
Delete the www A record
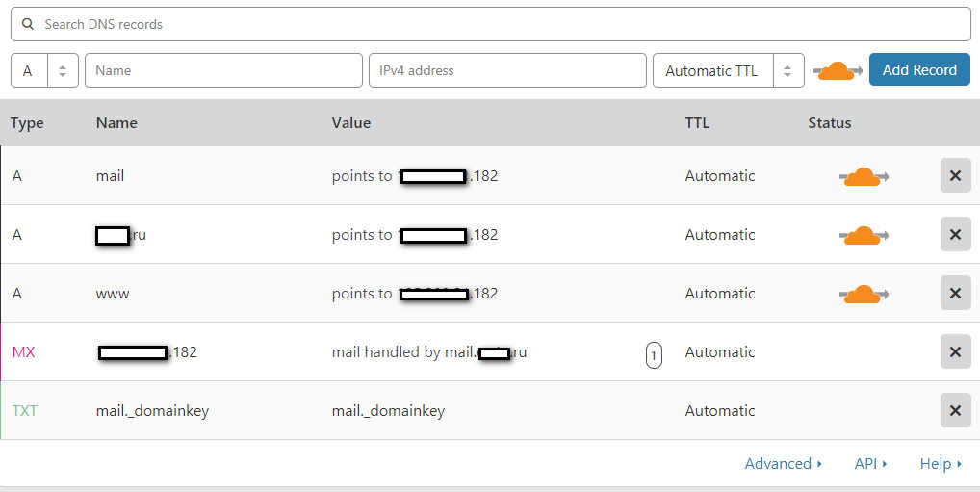point(955,294)
